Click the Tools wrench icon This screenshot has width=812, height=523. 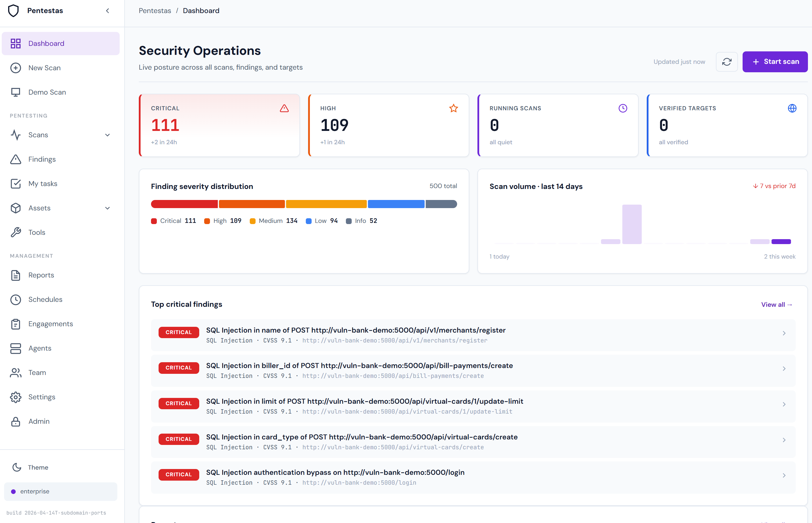click(16, 232)
